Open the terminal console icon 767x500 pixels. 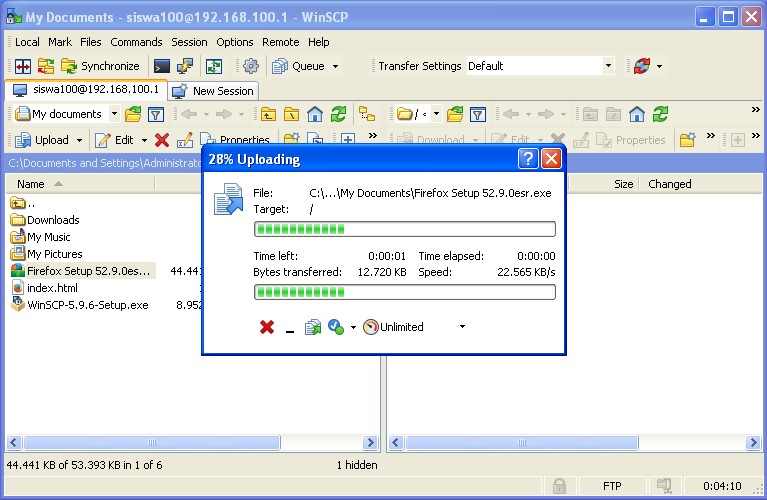[161, 66]
